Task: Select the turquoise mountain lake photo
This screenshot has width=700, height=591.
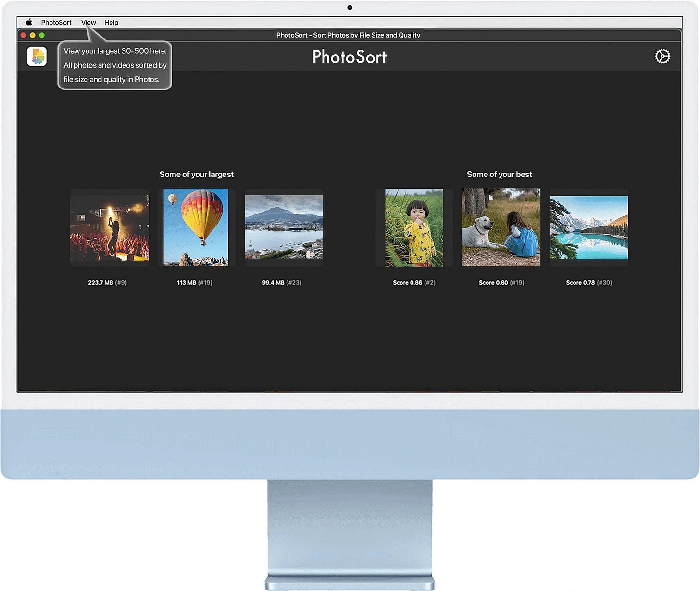Action: coord(589,227)
